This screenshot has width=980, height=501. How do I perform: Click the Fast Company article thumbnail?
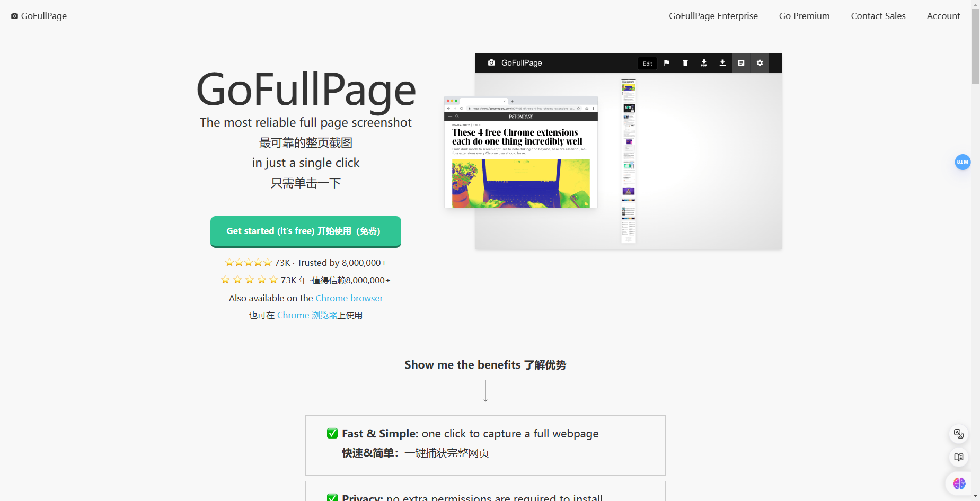521,153
